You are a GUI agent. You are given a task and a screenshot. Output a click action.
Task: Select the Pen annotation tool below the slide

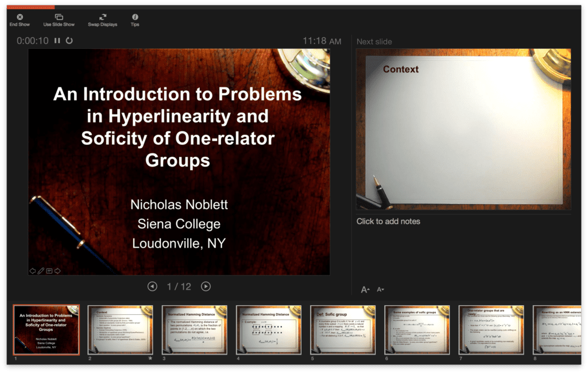40,270
